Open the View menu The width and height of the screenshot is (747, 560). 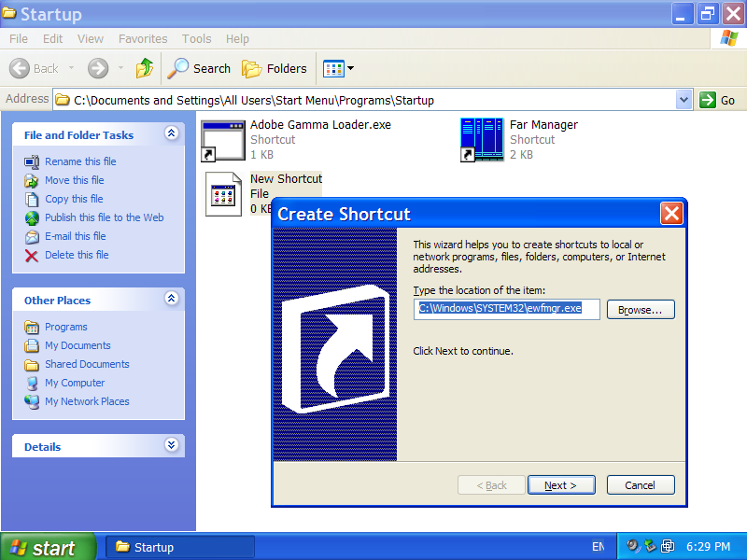click(90, 38)
